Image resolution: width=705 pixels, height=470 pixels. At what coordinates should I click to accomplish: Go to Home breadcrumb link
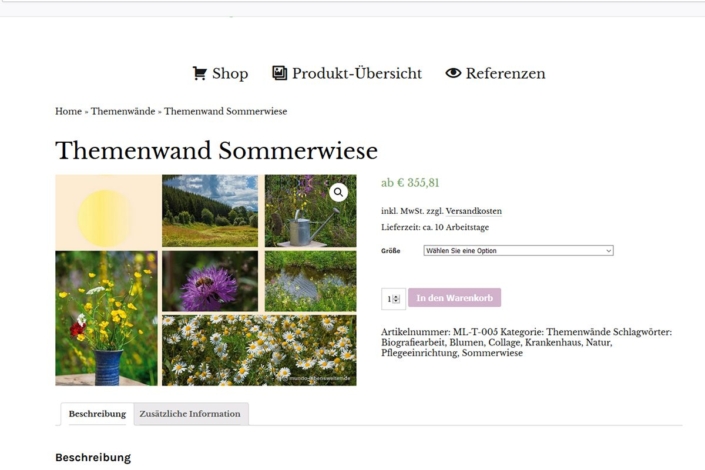tap(68, 111)
